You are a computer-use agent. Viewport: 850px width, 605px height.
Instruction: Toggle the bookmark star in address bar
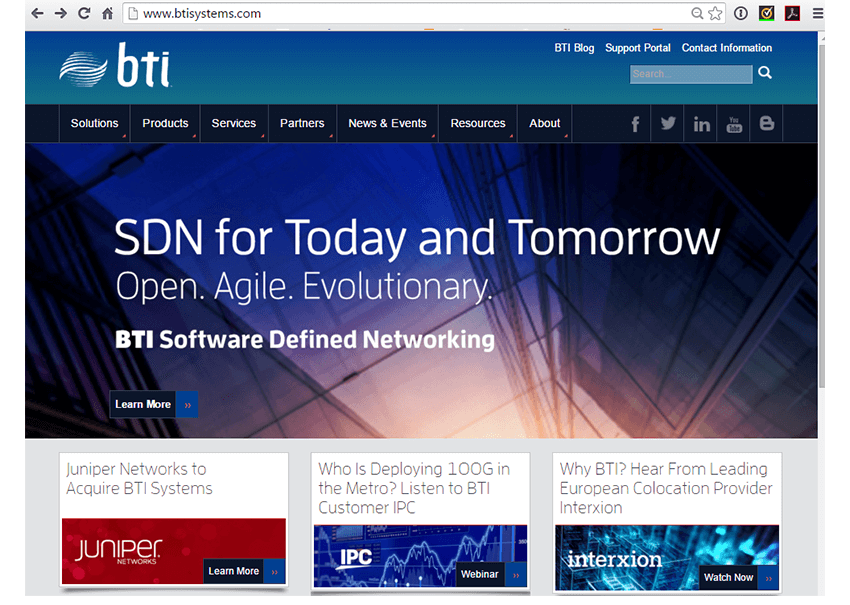point(712,13)
